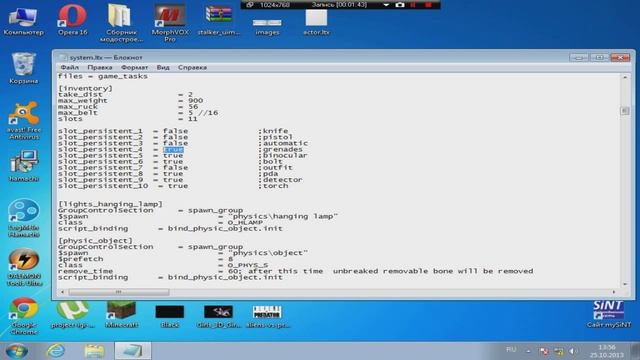640x360 pixels.
Task: Select the LogMeIn Hamachi shortcut
Action: 23,218
